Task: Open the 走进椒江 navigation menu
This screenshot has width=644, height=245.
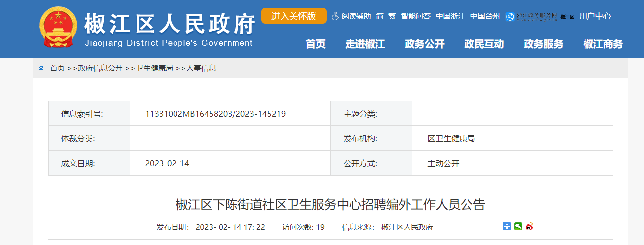Action: 365,44
